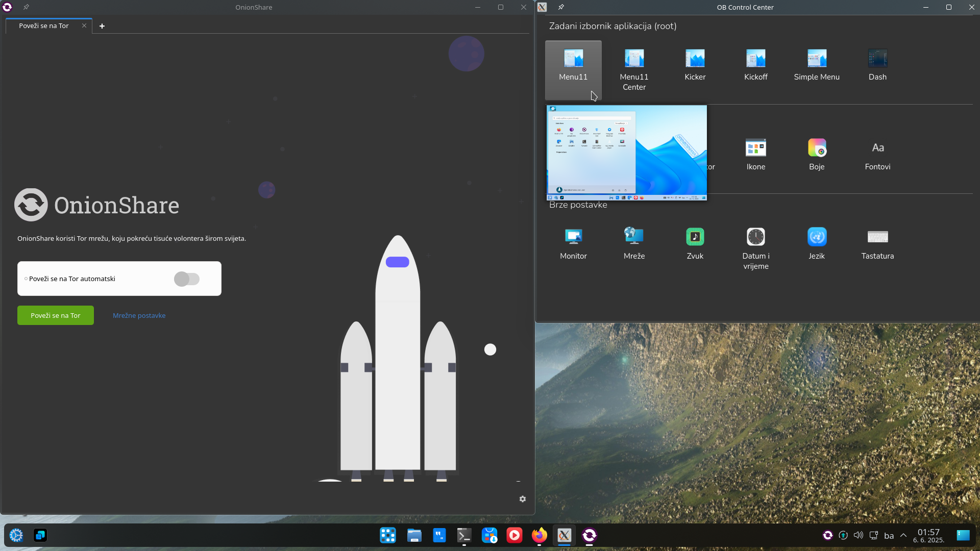
Task: Open Datum i vrijeme settings
Action: 755,249
